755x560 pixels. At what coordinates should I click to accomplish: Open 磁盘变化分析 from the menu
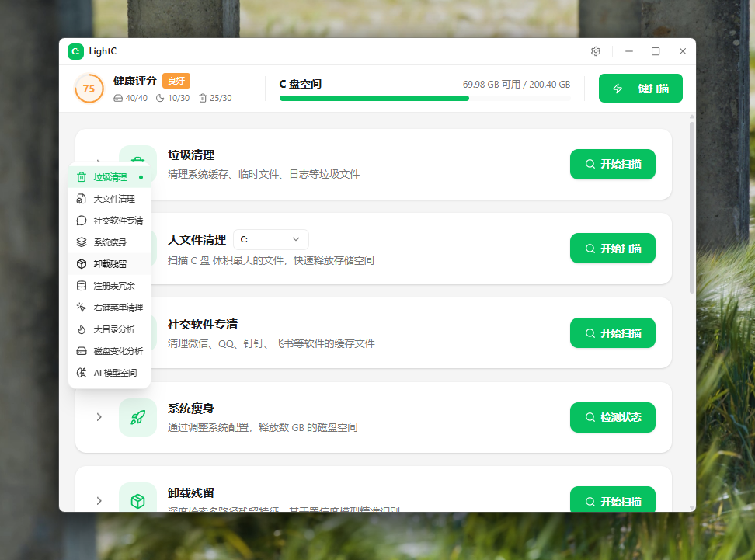110,351
